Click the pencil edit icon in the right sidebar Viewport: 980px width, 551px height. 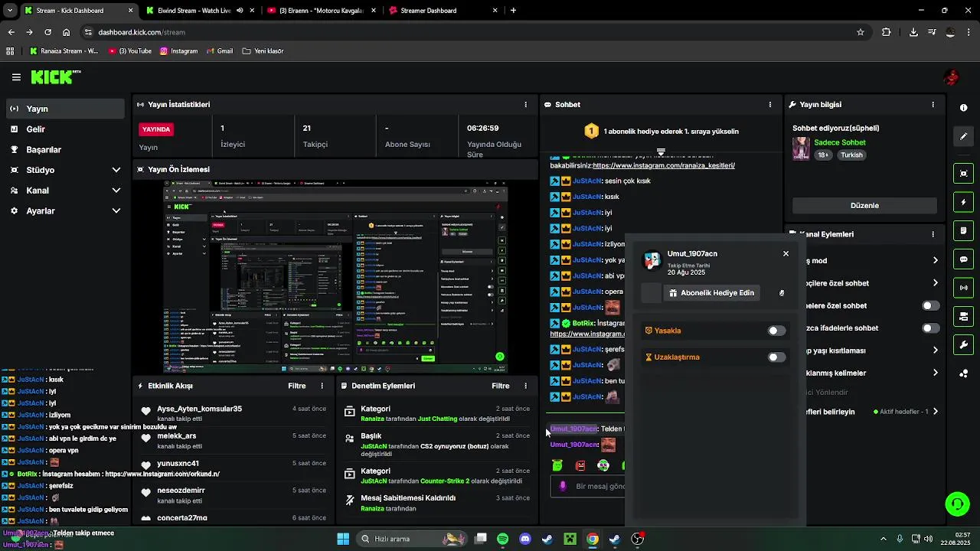pos(963,136)
